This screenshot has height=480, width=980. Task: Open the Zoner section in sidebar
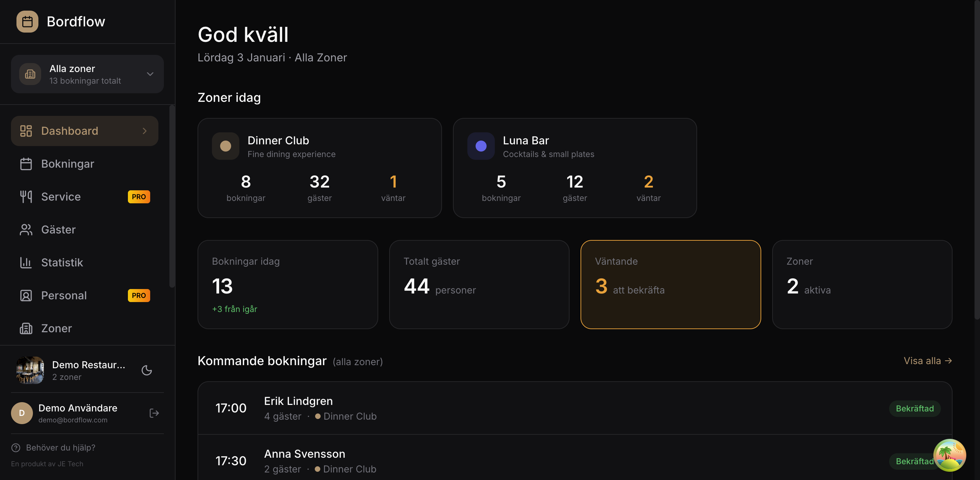(56, 328)
